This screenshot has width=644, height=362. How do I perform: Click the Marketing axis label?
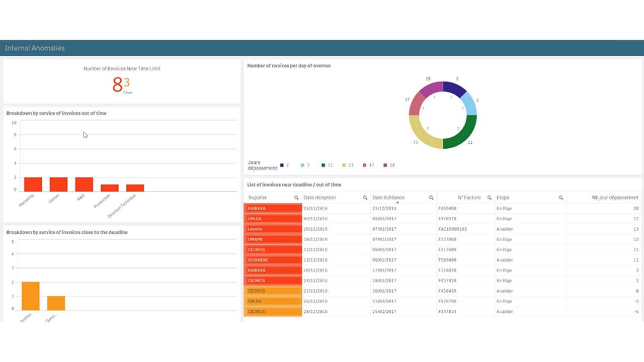tap(27, 201)
